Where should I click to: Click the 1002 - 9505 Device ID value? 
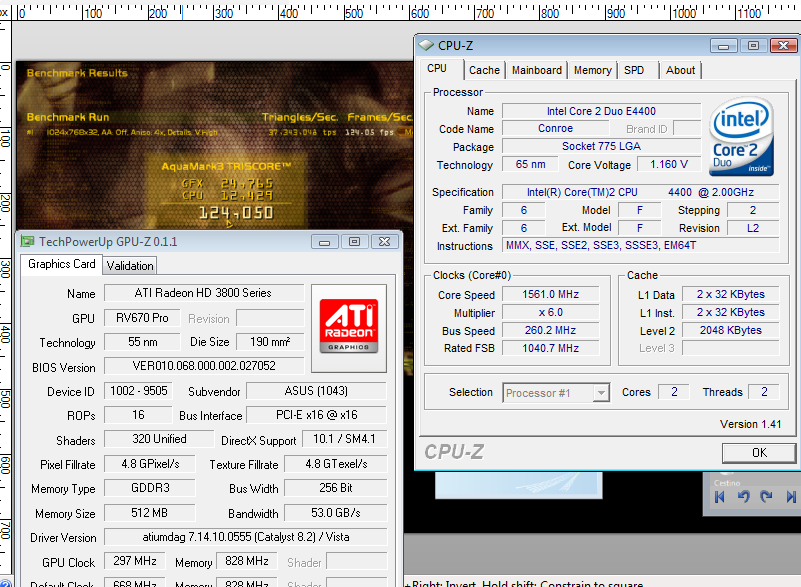[138, 391]
